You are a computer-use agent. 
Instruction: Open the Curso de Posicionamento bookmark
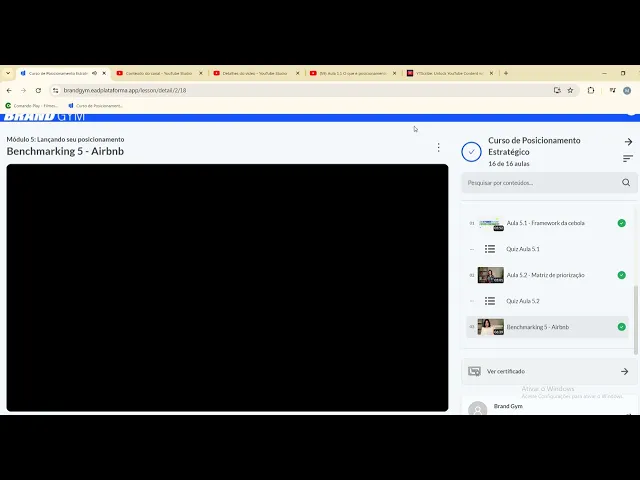96,106
